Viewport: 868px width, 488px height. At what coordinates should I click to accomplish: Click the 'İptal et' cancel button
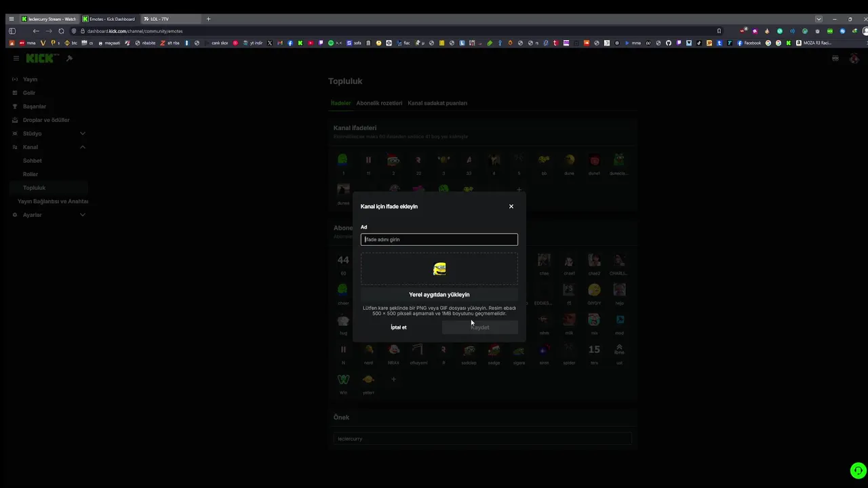click(x=399, y=327)
